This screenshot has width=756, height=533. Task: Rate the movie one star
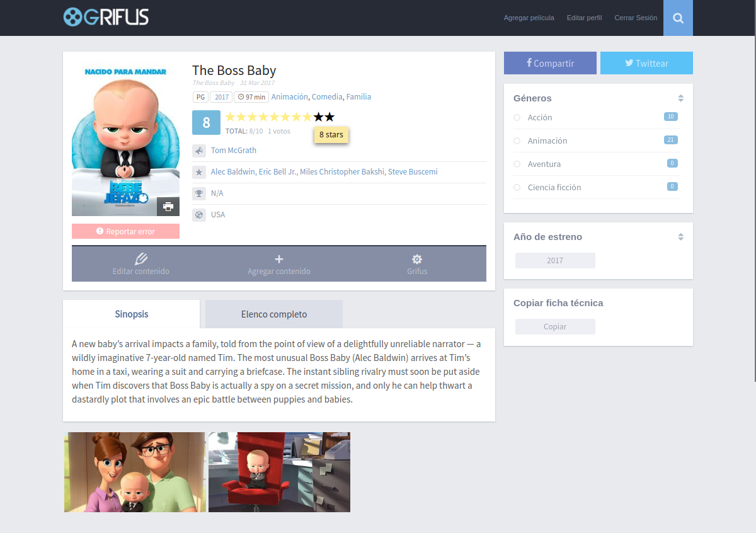(231, 117)
